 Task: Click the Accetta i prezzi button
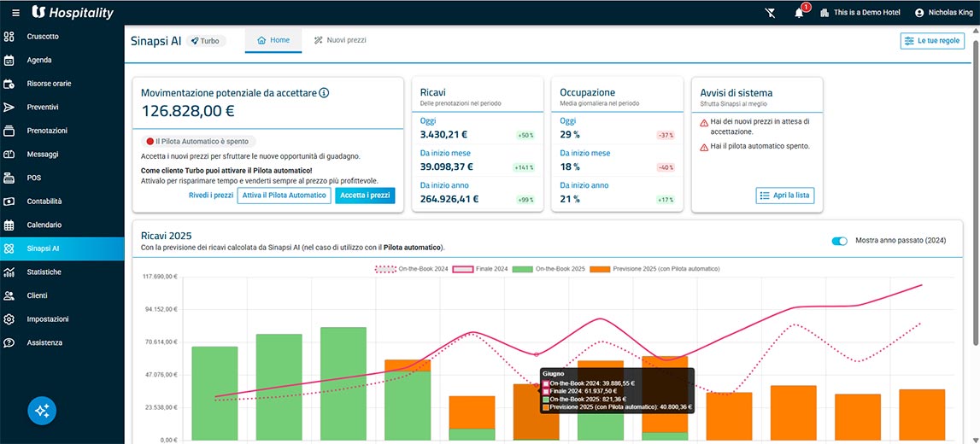coord(365,196)
